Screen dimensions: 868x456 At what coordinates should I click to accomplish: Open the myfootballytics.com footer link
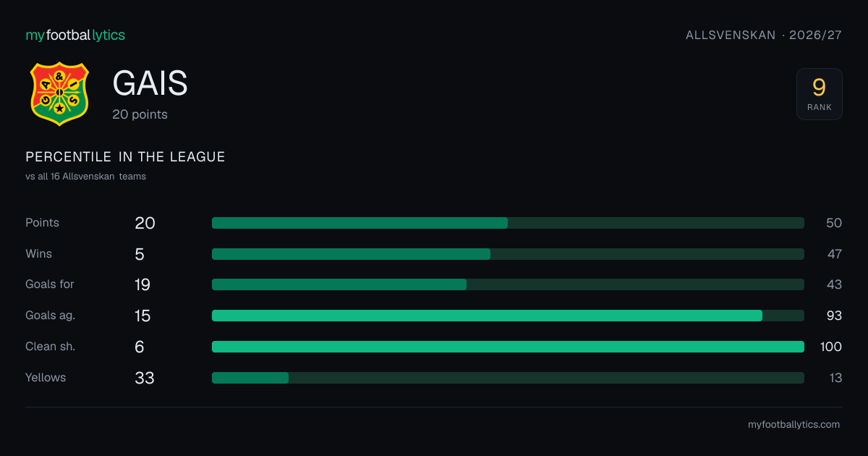(793, 425)
